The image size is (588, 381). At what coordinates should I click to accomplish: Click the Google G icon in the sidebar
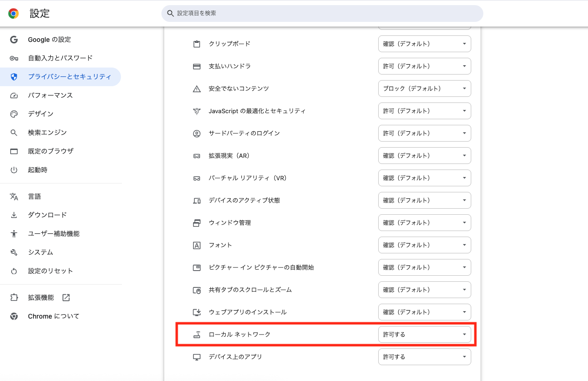(14, 40)
